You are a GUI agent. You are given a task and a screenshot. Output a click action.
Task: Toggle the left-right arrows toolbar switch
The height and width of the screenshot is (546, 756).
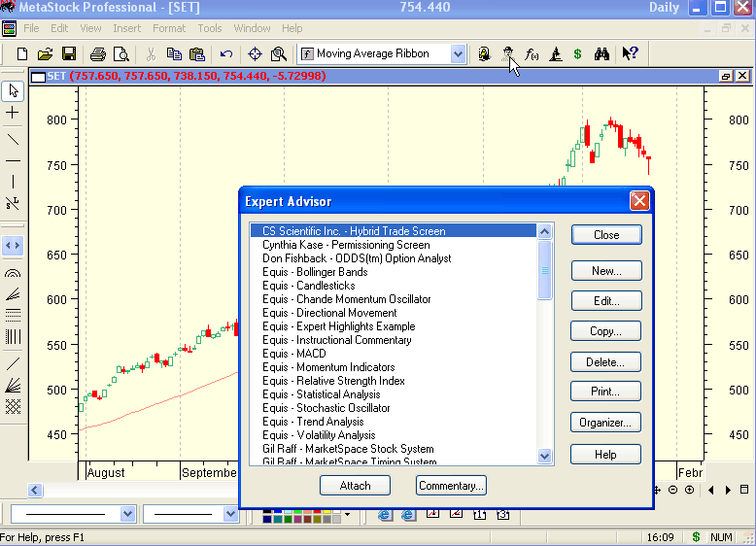(x=13, y=245)
